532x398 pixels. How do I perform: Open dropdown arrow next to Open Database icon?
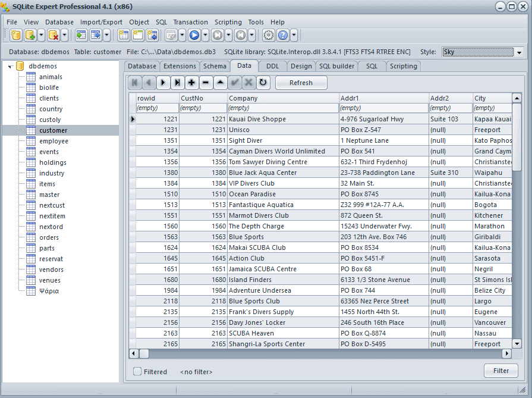coord(41,35)
